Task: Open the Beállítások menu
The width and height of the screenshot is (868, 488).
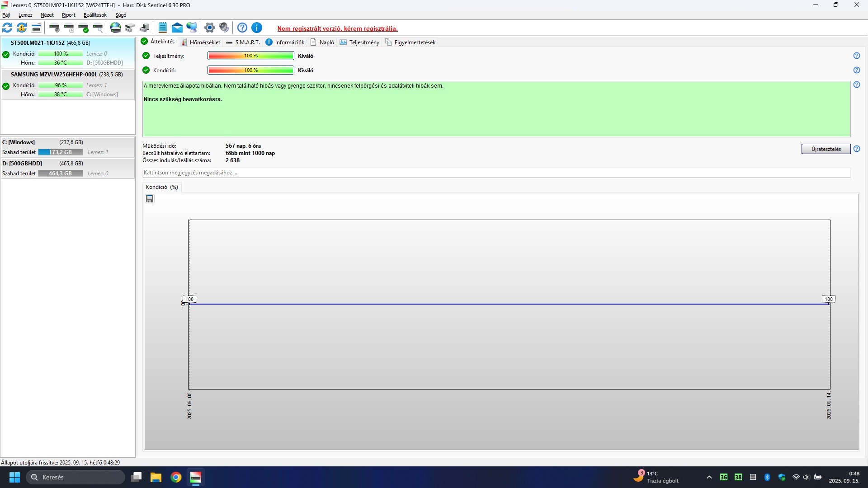Action: [x=95, y=15]
